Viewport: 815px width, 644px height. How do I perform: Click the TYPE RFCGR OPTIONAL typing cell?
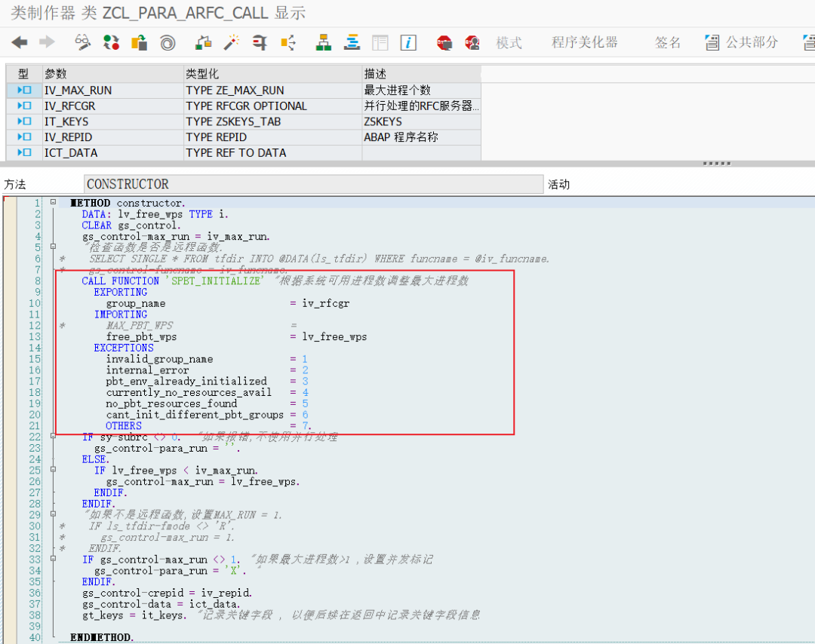273,106
